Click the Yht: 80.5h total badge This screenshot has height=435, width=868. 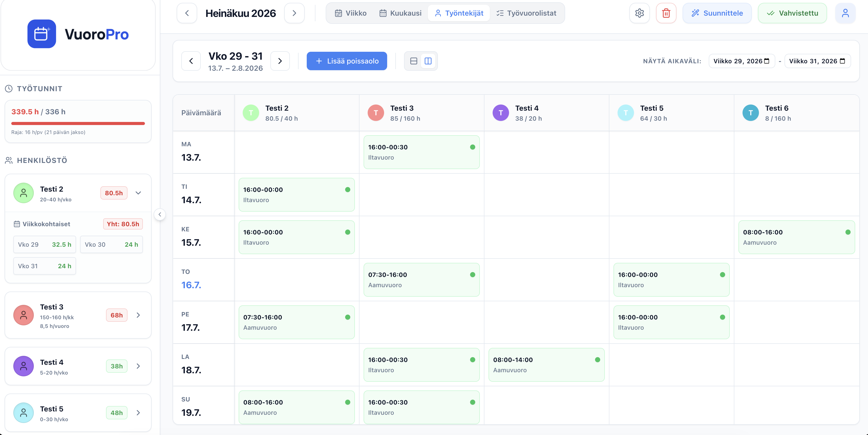coord(123,224)
